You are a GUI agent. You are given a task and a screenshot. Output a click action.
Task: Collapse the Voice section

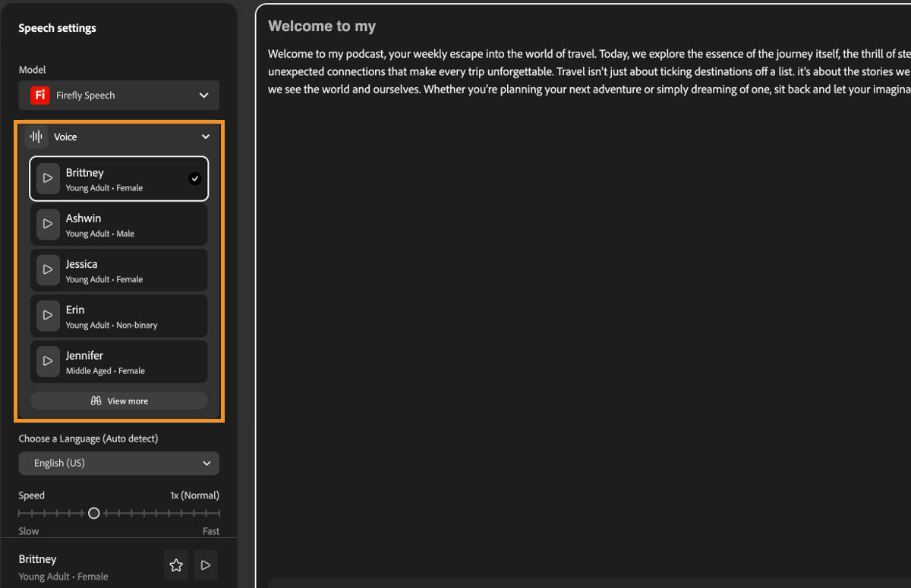pyautogui.click(x=205, y=137)
